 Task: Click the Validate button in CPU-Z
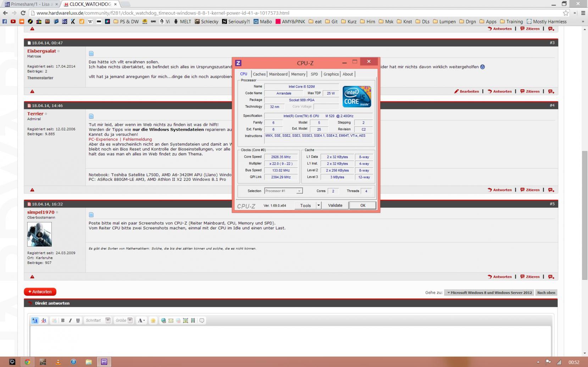click(x=335, y=205)
